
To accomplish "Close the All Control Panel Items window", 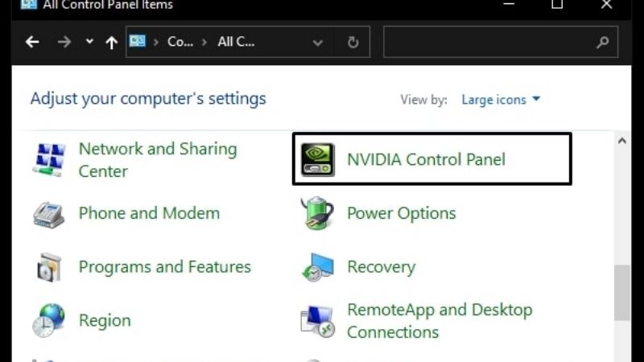I will pyautogui.click(x=606, y=4).
